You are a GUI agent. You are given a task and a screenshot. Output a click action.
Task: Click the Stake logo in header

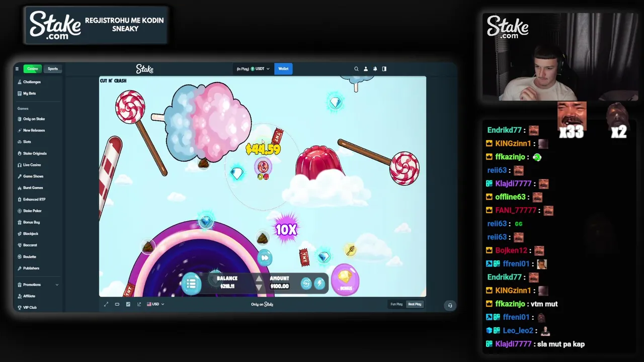144,69
